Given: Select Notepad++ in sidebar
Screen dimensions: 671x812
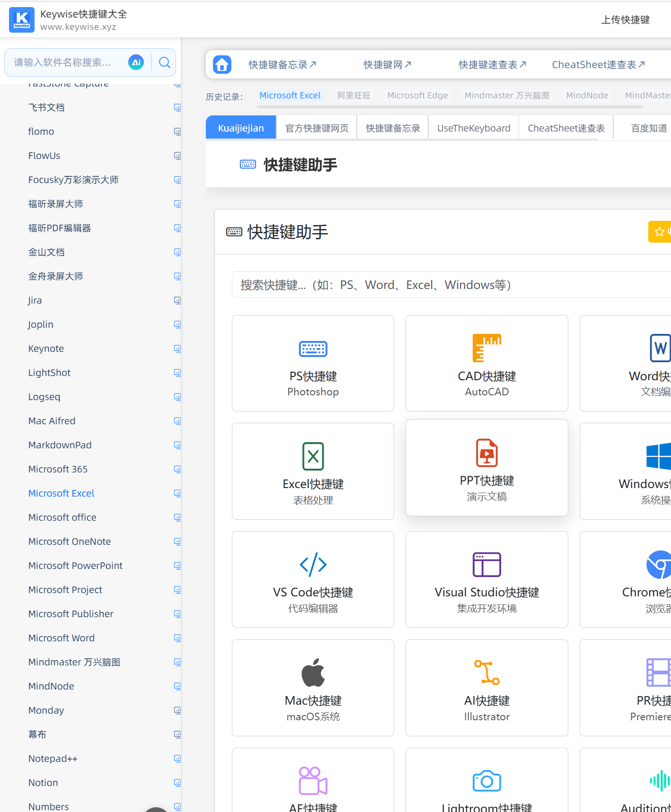Looking at the screenshot, I should 53,759.
